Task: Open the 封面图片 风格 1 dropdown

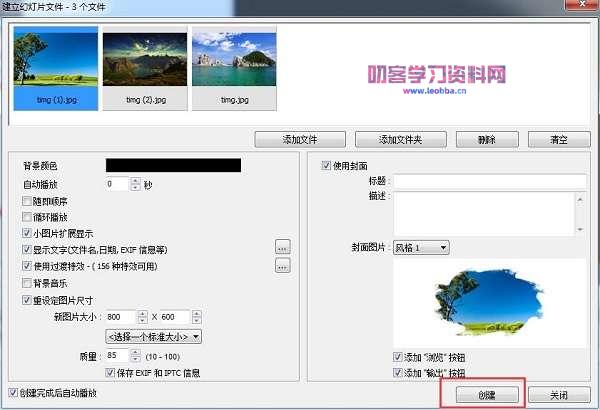Action: click(421, 248)
